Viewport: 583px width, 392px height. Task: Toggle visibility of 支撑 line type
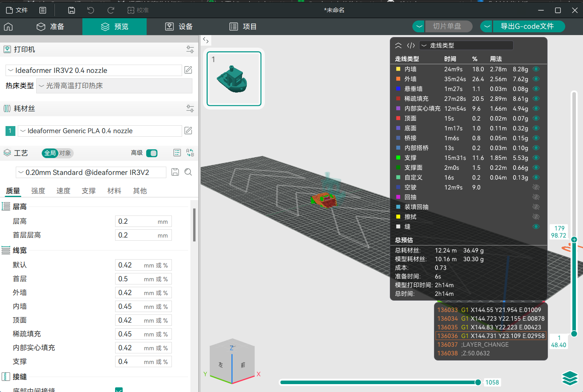tap(536, 158)
